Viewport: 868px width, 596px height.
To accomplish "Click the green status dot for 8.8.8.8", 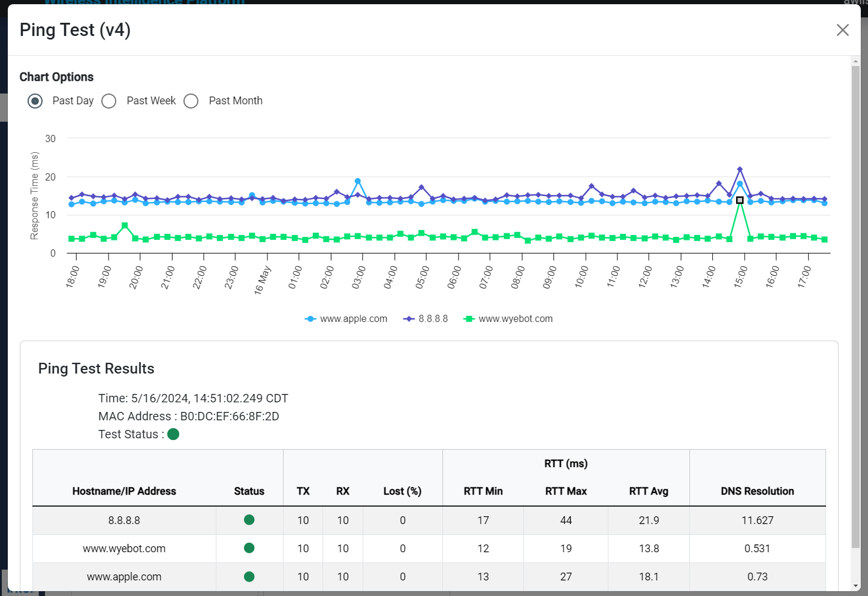I will click(x=249, y=520).
